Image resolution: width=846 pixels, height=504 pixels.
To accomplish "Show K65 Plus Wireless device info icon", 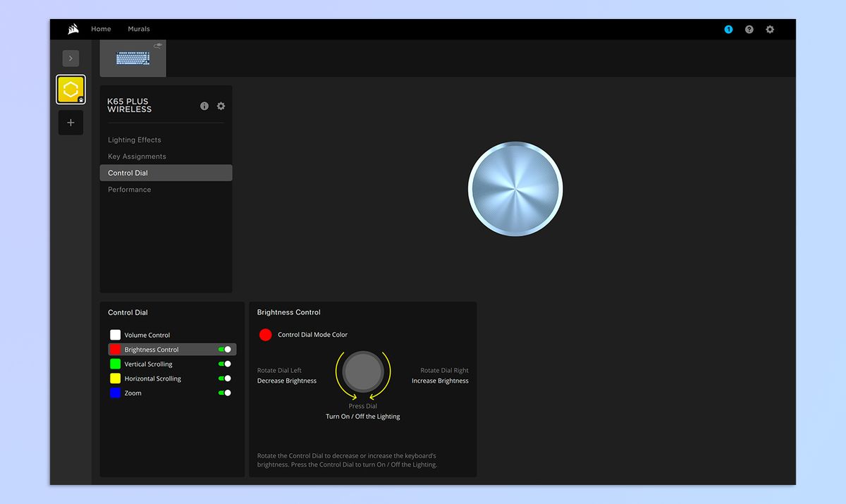I will coord(204,106).
